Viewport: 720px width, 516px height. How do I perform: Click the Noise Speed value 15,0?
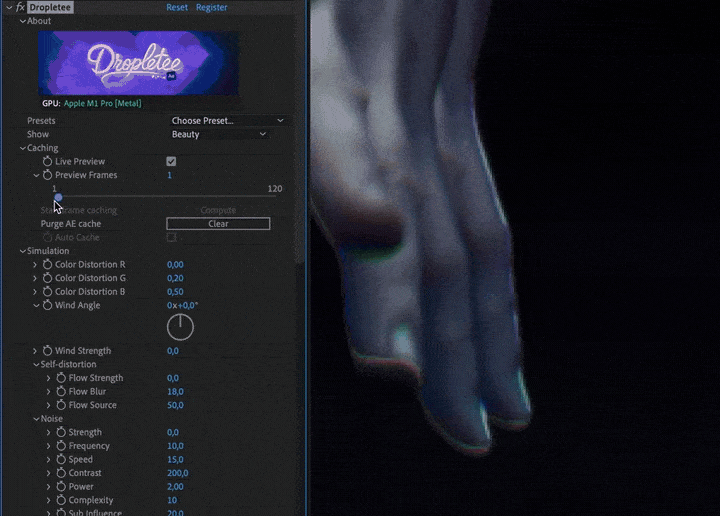tap(175, 459)
